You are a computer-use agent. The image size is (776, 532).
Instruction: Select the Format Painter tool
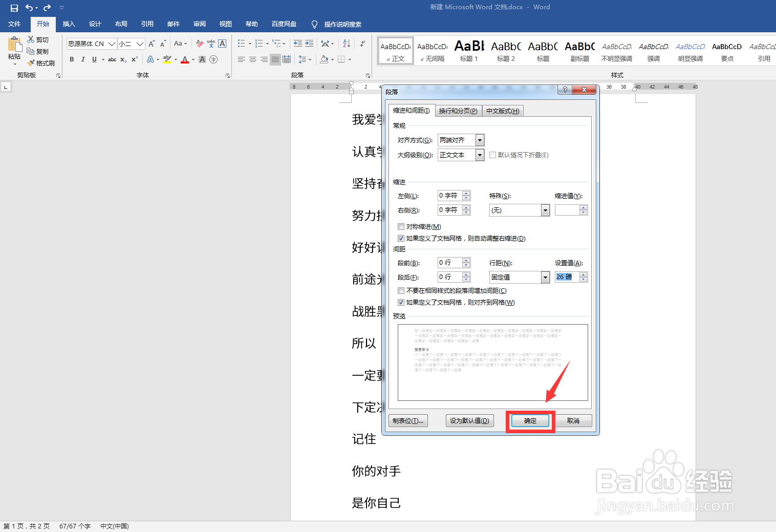[x=41, y=62]
